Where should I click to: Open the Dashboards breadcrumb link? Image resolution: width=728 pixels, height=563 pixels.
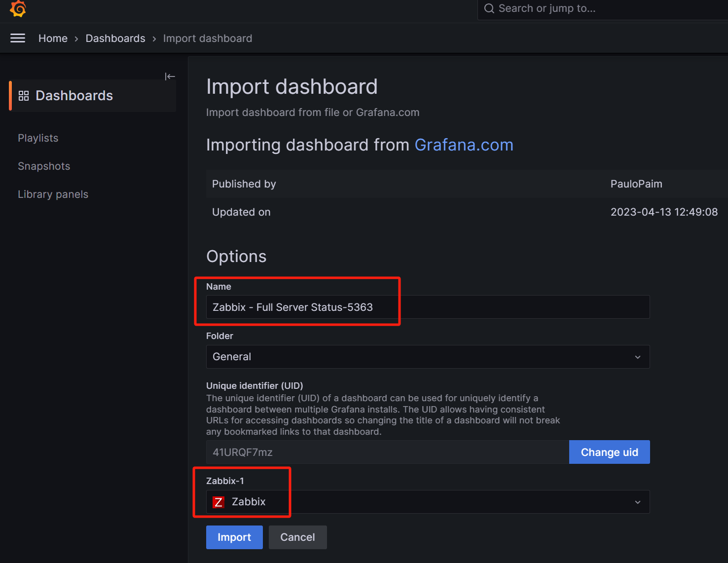tap(115, 38)
